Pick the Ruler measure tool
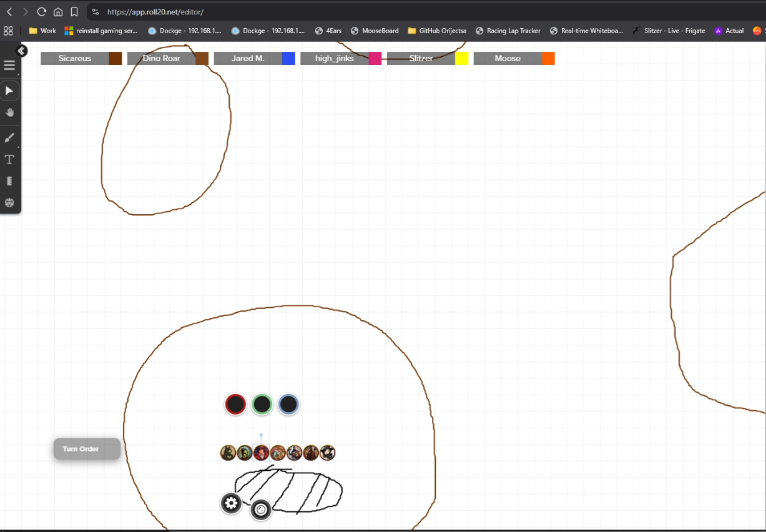 point(9,181)
